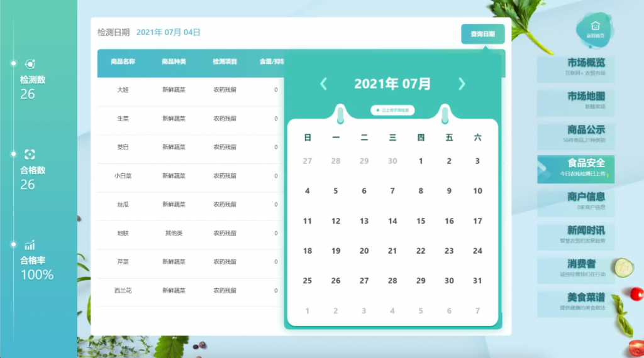The height and width of the screenshot is (358, 644).
Task: Open the 市场地图 menu item
Action: (575, 100)
